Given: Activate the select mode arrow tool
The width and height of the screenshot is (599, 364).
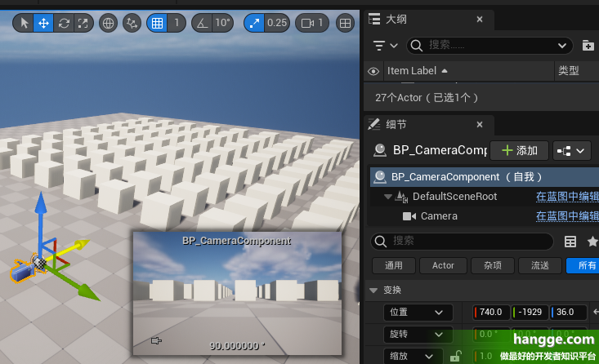Looking at the screenshot, I should [x=24, y=23].
